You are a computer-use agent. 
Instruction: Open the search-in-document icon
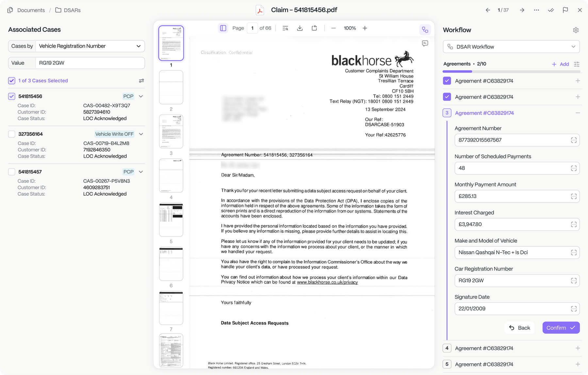pyautogui.click(x=285, y=28)
